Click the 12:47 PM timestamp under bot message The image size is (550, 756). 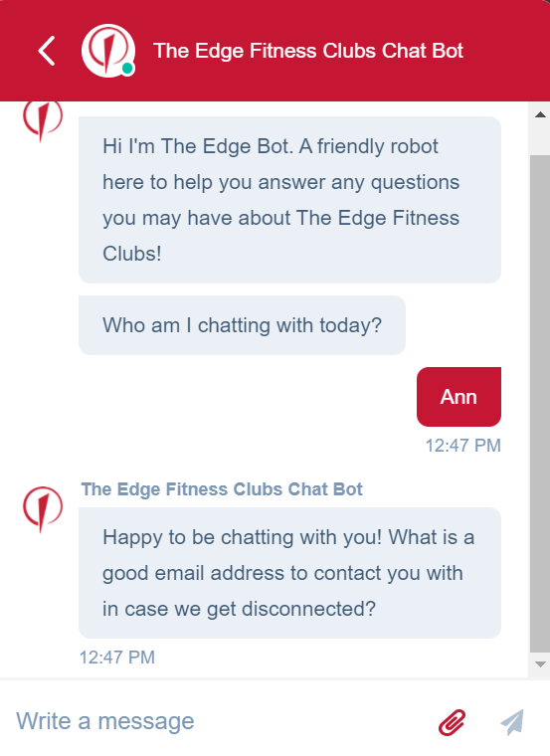coord(117,658)
